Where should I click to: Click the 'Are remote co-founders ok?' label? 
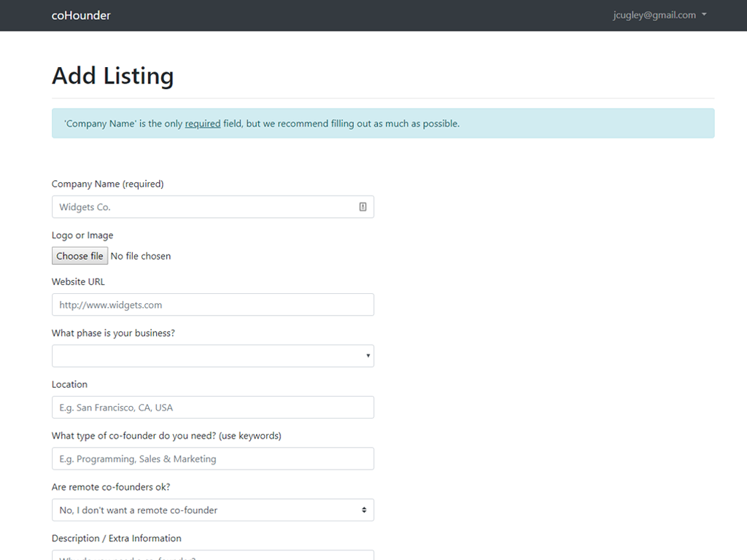111,487
